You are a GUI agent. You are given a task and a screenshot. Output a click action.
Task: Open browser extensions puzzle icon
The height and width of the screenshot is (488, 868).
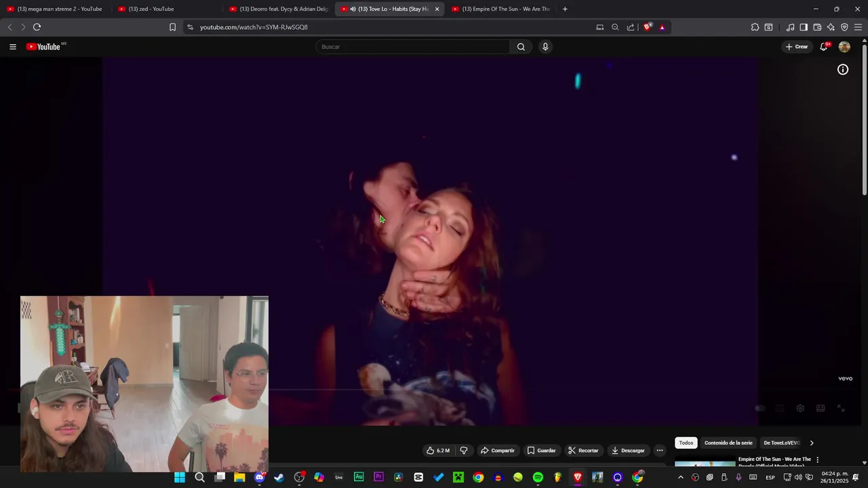tap(755, 27)
